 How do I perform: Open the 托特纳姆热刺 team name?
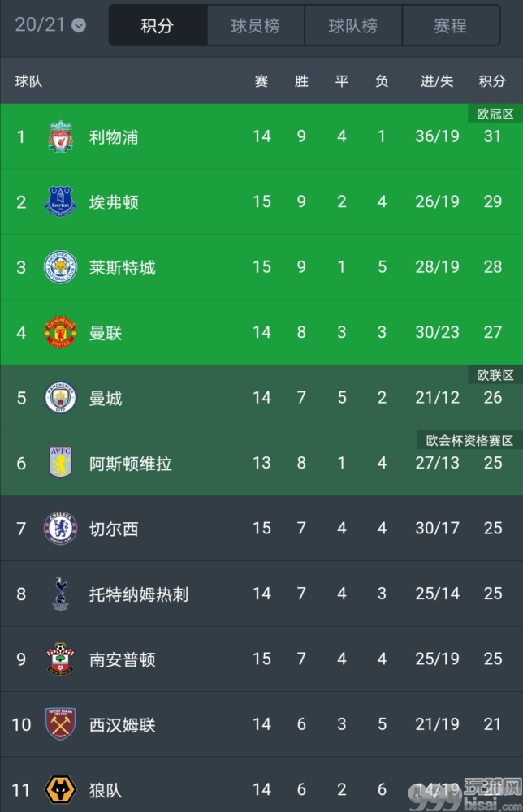pyautogui.click(x=138, y=594)
